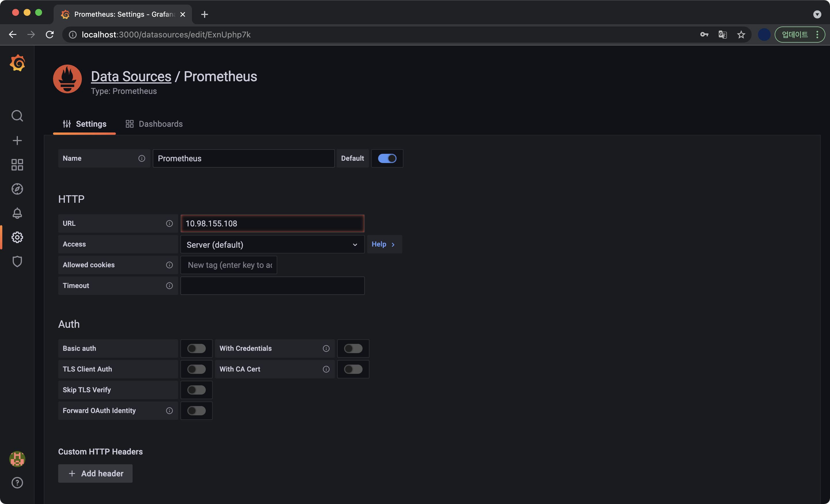Select the Settings tab
Screen dimensions: 830x504
tap(84, 124)
